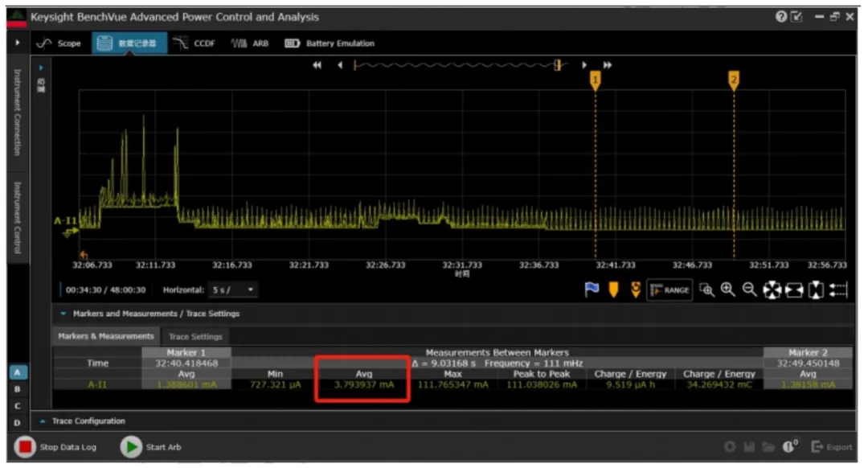Click the Start Arb button
This screenshot has height=468, width=868.
tap(151, 447)
